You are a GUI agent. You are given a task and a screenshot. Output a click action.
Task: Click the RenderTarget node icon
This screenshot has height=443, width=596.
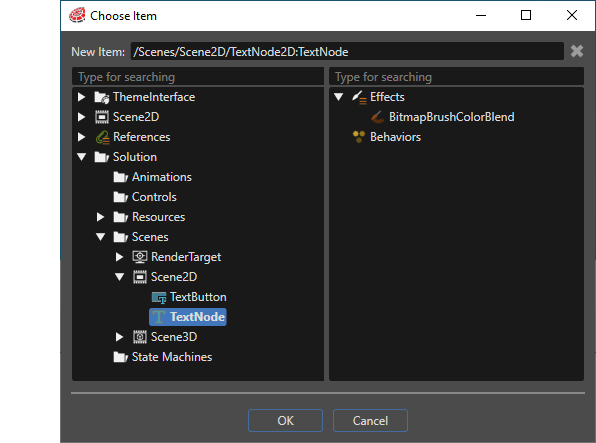(x=139, y=257)
